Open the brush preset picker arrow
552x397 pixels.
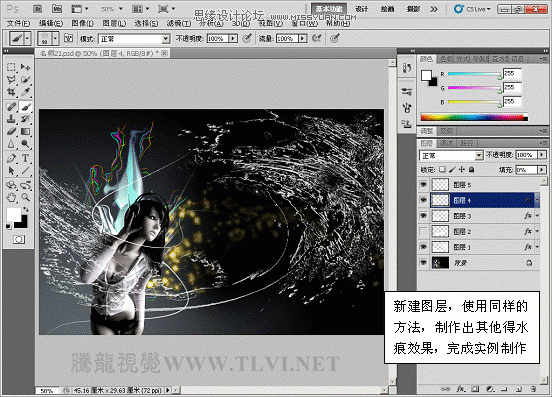coord(55,38)
